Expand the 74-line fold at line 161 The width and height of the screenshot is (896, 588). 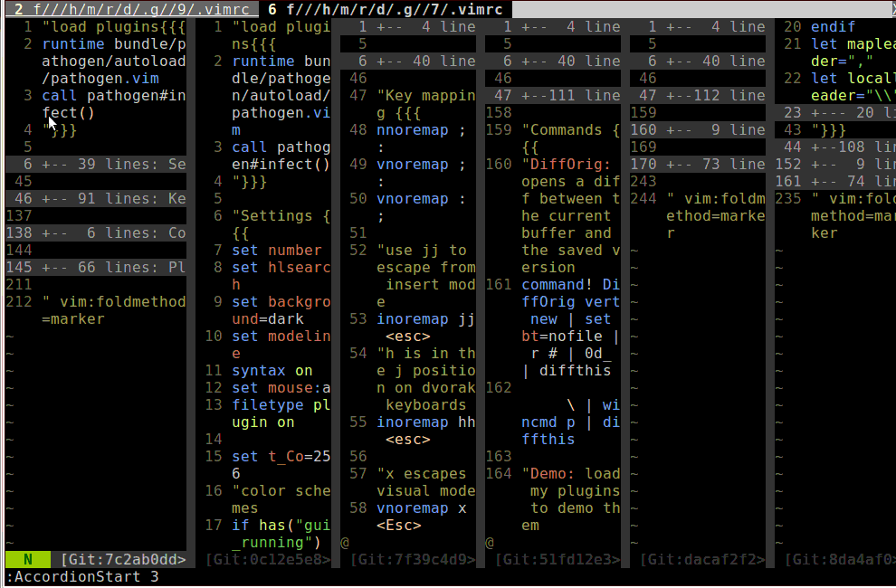[x=835, y=181]
